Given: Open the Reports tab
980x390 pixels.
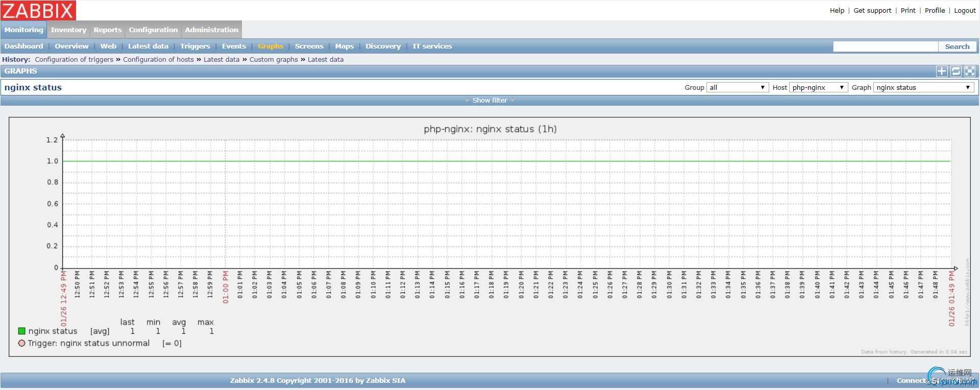Looking at the screenshot, I should pyautogui.click(x=108, y=30).
